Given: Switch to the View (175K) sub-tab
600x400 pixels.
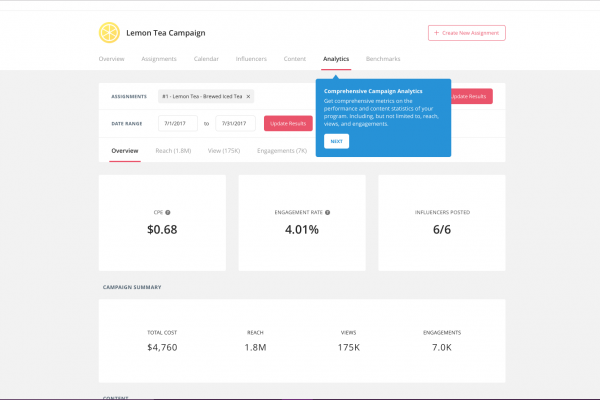Looking at the screenshot, I should (224, 151).
